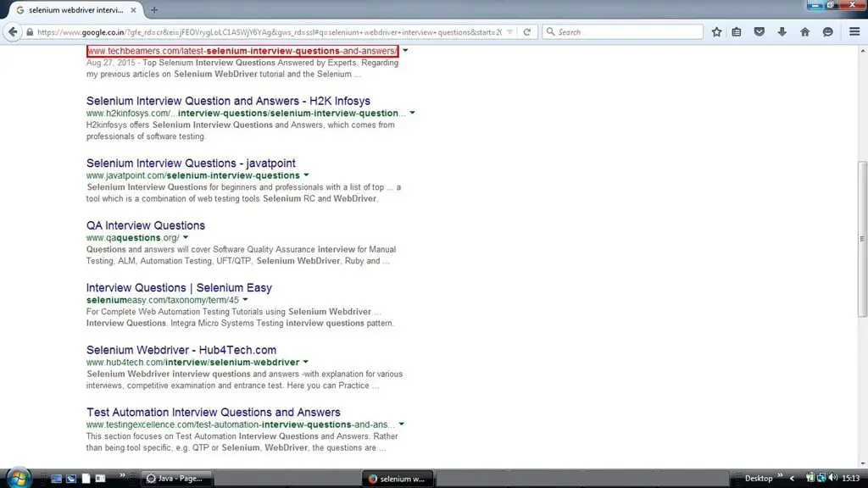
Task: Open Selenium Interview Questions - javatpoint link
Action: click(x=191, y=163)
